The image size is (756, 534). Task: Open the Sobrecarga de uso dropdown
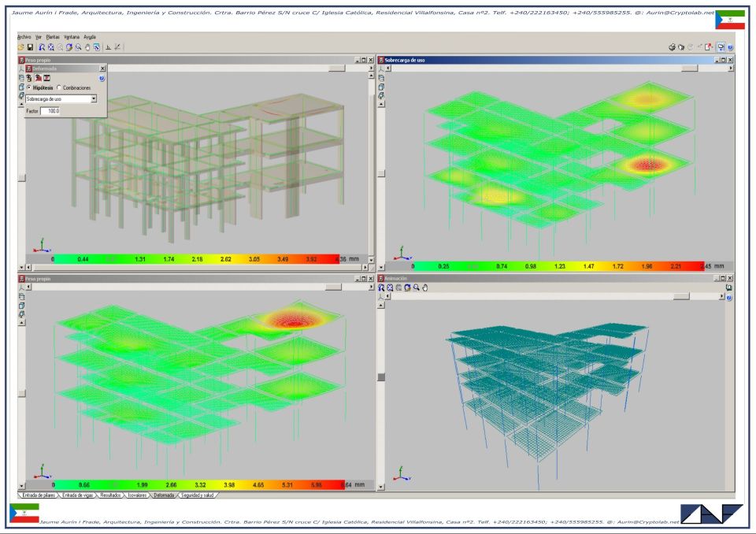click(93, 99)
